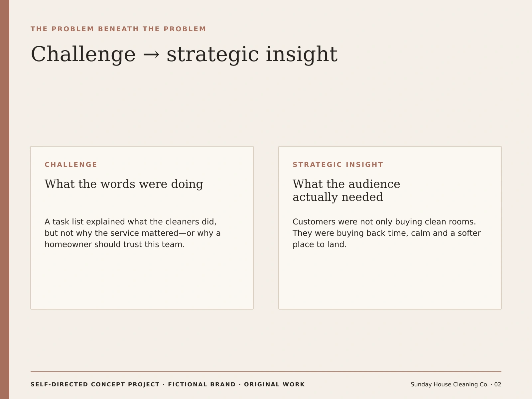Select the task list paragraph in Challenge card
The image size is (532, 399).
click(133, 233)
